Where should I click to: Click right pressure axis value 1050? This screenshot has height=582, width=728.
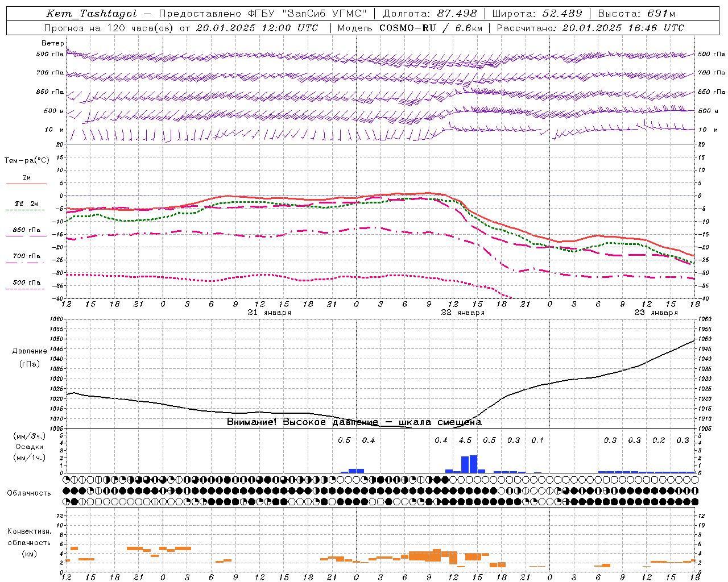pyautogui.click(x=705, y=339)
